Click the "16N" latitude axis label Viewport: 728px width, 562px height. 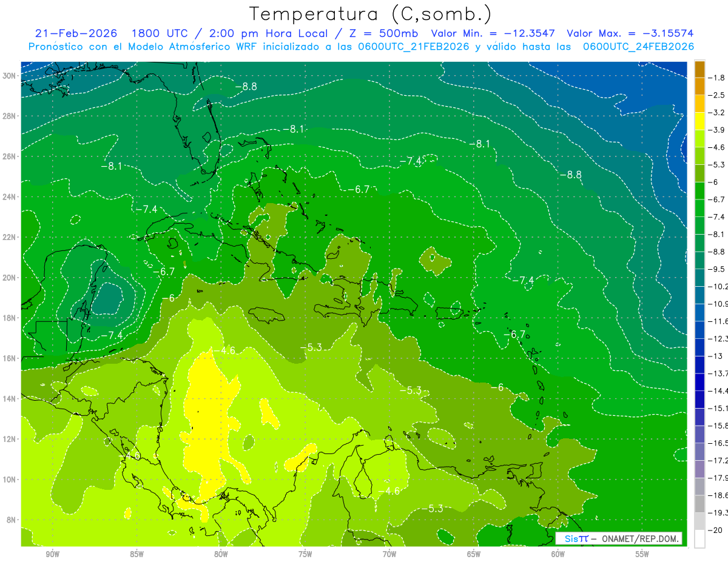point(10,358)
